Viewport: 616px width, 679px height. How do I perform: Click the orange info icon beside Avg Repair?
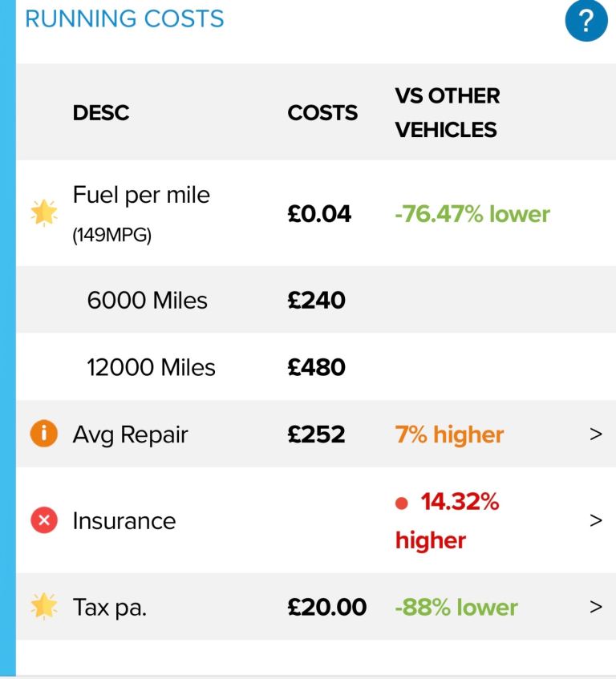[x=44, y=434]
